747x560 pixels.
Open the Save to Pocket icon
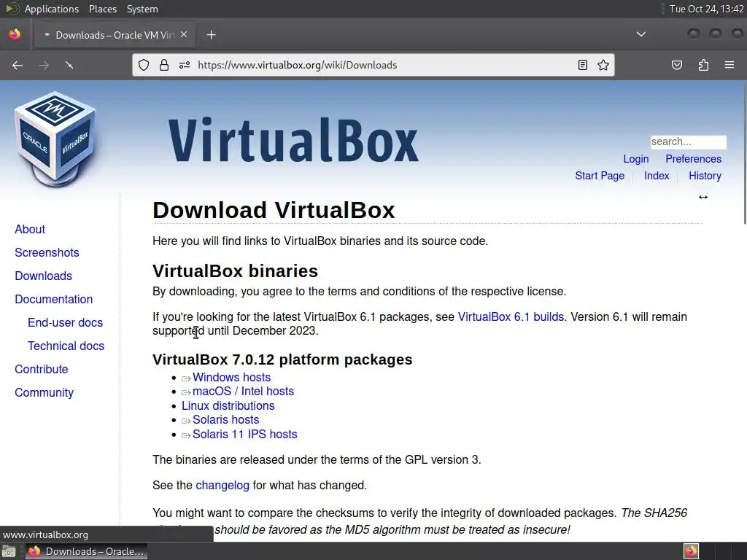tap(677, 65)
